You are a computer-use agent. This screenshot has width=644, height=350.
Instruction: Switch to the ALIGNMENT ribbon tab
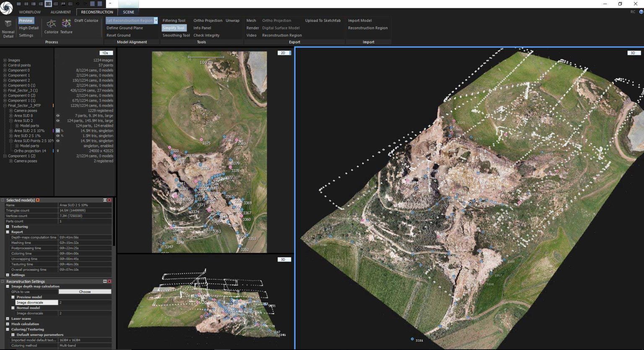coord(61,12)
